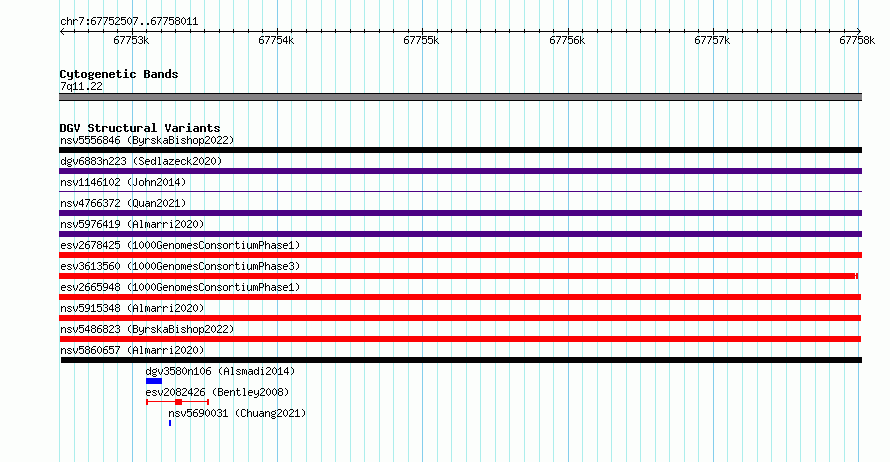Open dgv6883n223 (Sedlazeck2020) label

point(141,161)
